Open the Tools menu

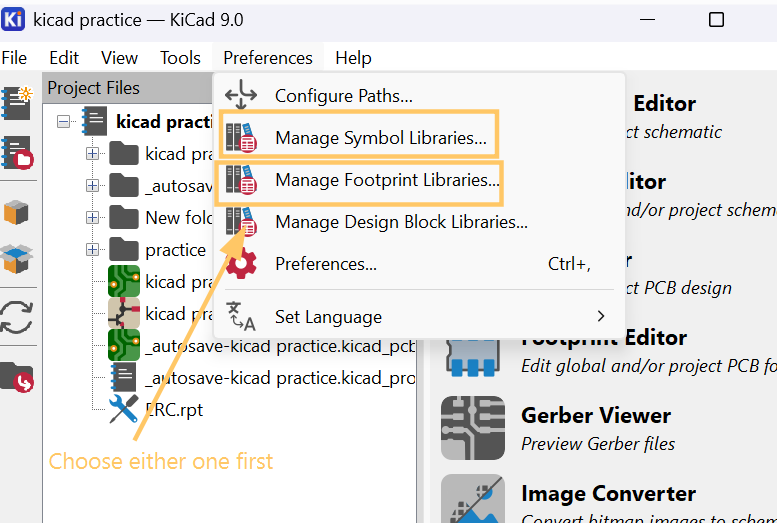tap(180, 58)
